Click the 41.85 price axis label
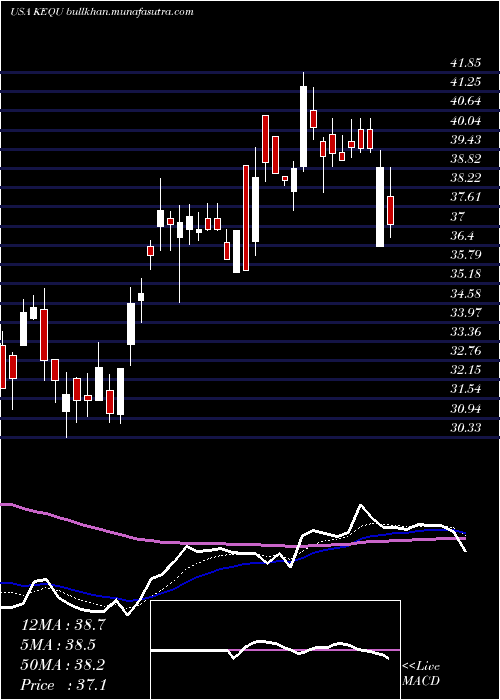The image size is (500, 700). point(466,62)
